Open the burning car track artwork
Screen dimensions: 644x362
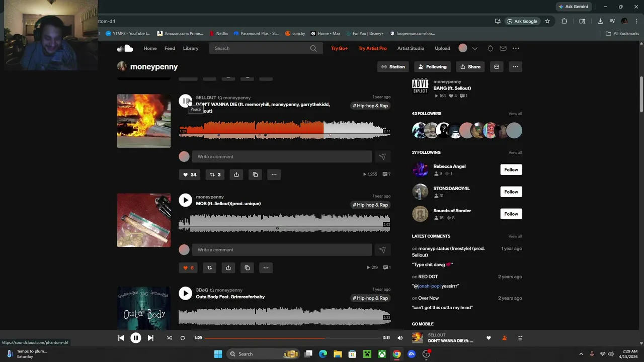(x=144, y=121)
